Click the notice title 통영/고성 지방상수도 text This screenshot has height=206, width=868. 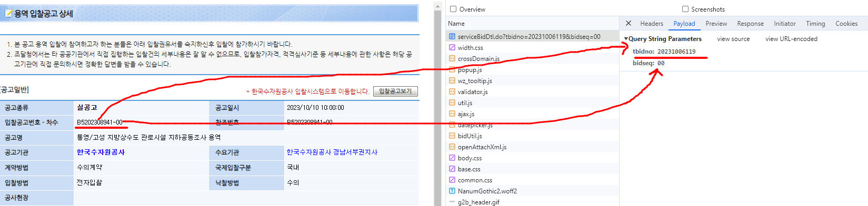point(148,138)
